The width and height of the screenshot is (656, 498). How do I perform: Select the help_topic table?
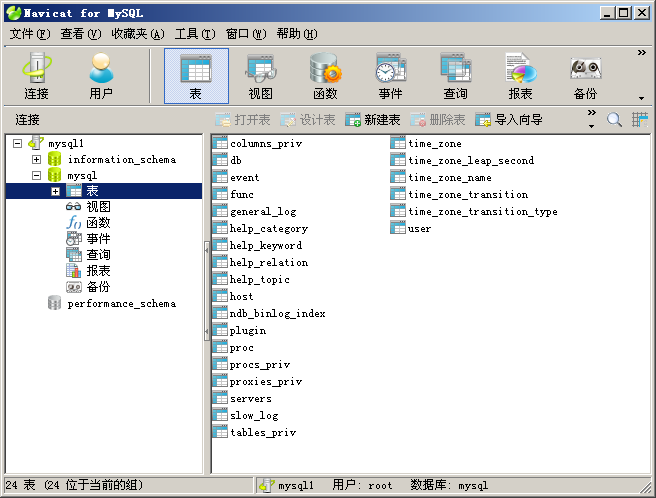(251, 279)
